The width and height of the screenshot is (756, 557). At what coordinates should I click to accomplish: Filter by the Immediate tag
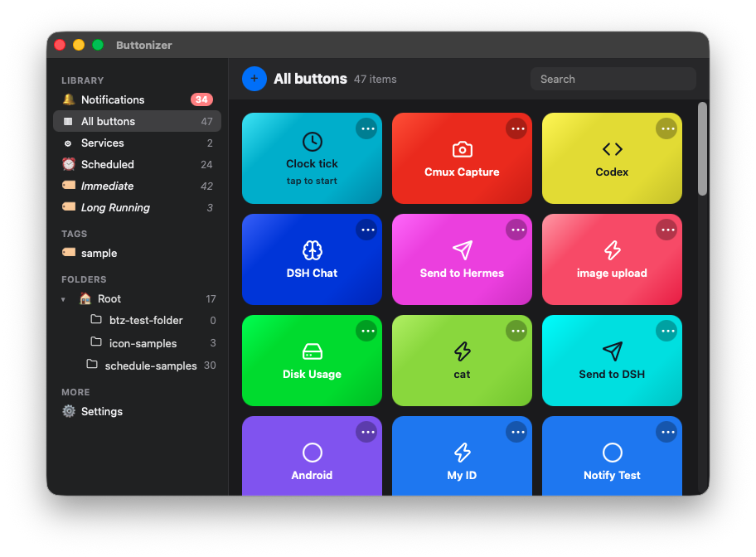pyautogui.click(x=137, y=186)
